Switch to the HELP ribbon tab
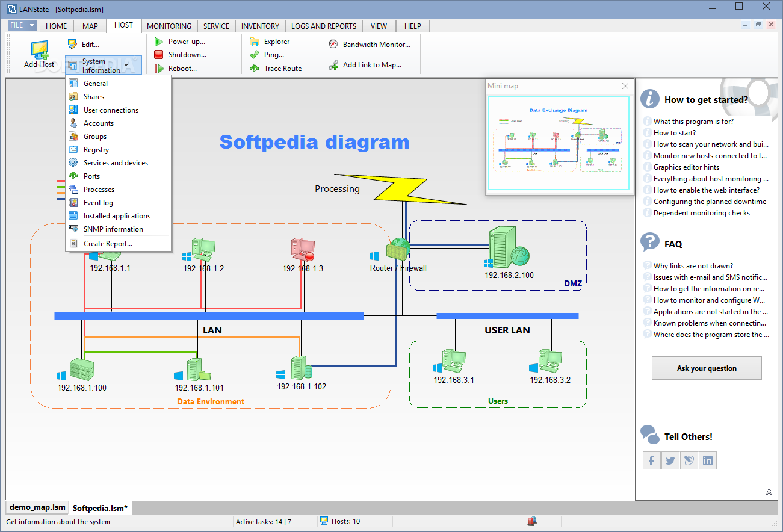This screenshot has height=532, width=783. click(413, 26)
